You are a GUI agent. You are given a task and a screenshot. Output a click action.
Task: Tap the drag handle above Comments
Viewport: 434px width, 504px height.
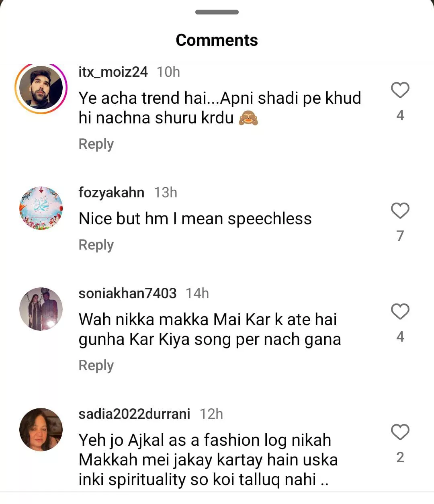tap(217, 12)
